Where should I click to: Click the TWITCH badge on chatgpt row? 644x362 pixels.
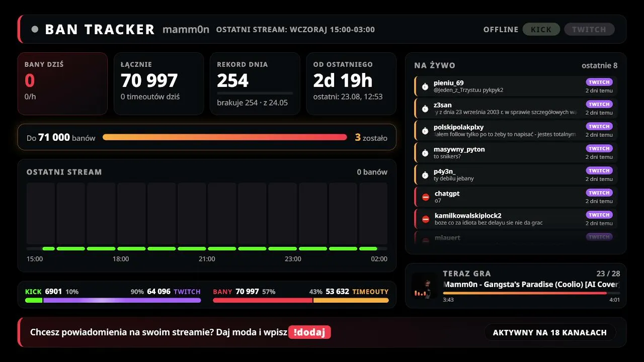(x=599, y=193)
